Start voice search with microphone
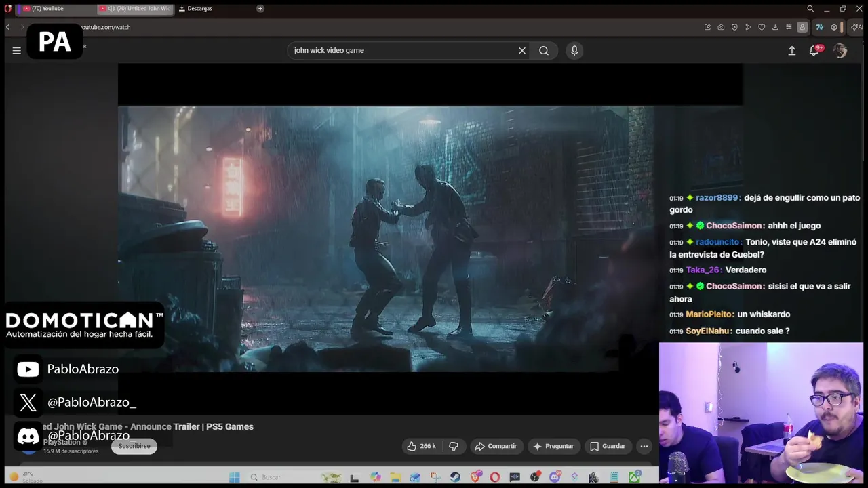Screen dimensions: 868x488 (x=574, y=50)
